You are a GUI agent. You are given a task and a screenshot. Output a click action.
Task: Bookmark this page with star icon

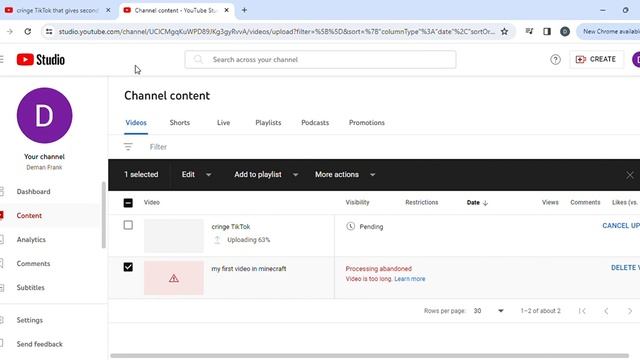(x=504, y=31)
